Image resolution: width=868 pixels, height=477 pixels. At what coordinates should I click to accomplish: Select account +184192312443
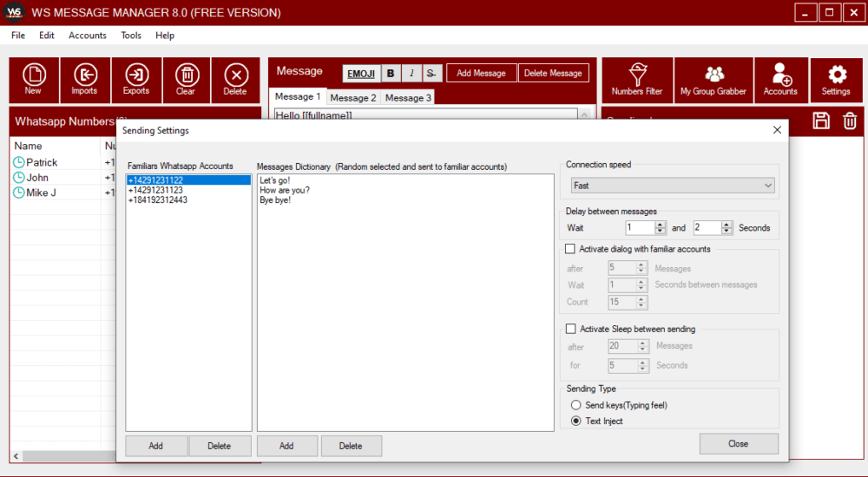tap(188, 199)
